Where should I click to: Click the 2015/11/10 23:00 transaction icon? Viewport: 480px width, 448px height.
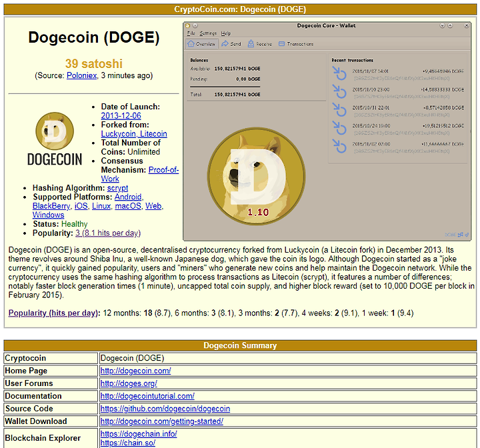click(x=339, y=92)
